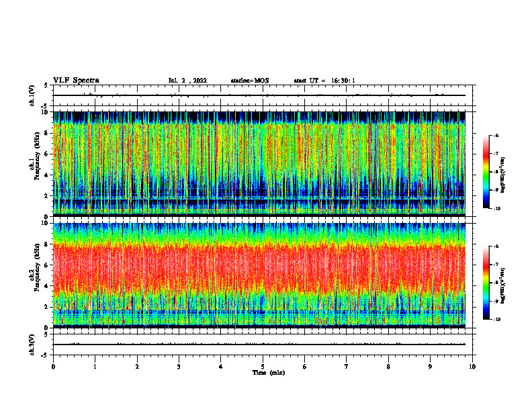Click the ch.1 colorbar log(PSD) label
The width and height of the screenshot is (532, 411).
tap(503, 175)
